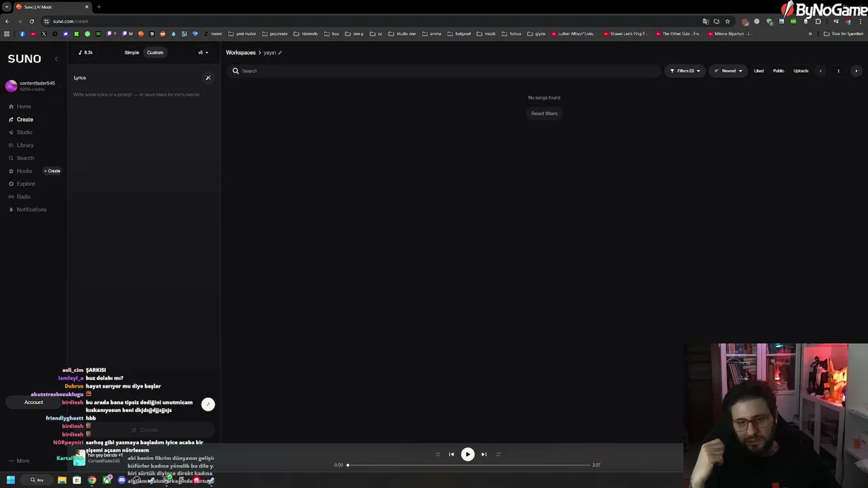Viewport: 868px width, 488px height.
Task: Click the workspace song search field
Action: tap(444, 70)
